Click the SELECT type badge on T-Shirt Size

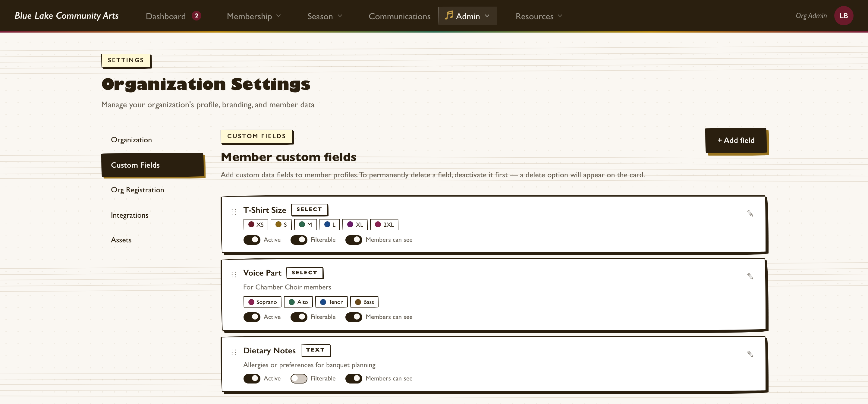coord(309,210)
